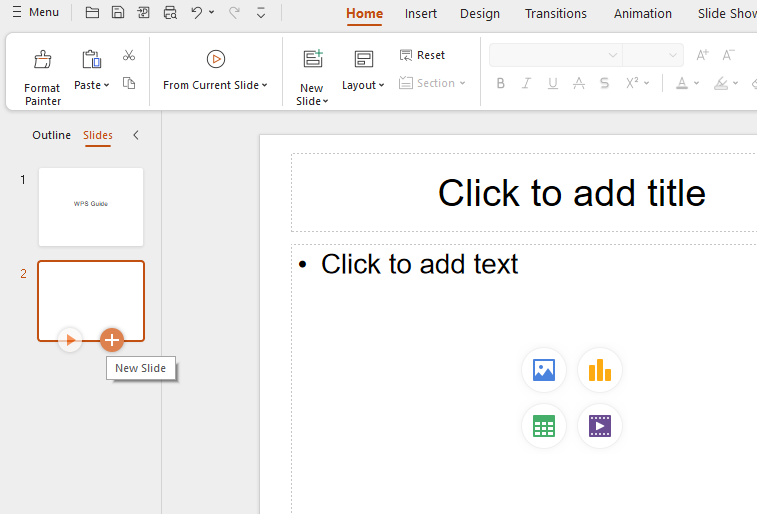This screenshot has width=757, height=514.
Task: Insert a table using placeholder table icon
Action: 544,427
